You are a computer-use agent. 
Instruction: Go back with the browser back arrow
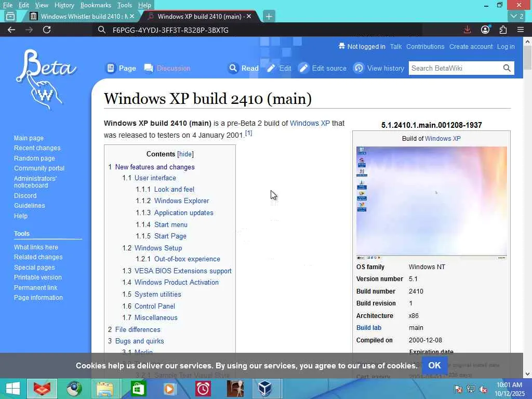pos(11,30)
